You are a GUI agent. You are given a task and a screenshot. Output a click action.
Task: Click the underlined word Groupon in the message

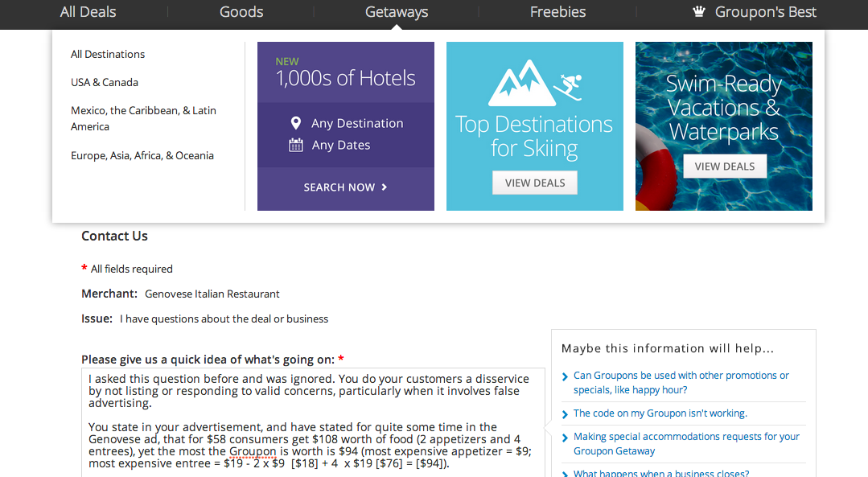(x=253, y=451)
